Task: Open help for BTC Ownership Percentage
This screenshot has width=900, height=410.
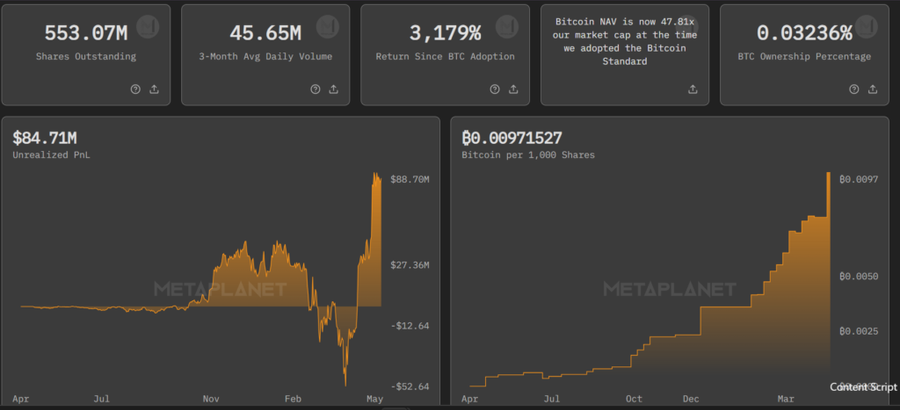Action: point(855,89)
